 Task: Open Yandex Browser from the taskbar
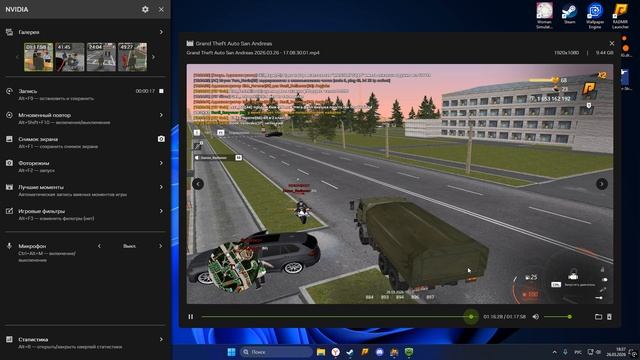[x=336, y=352]
